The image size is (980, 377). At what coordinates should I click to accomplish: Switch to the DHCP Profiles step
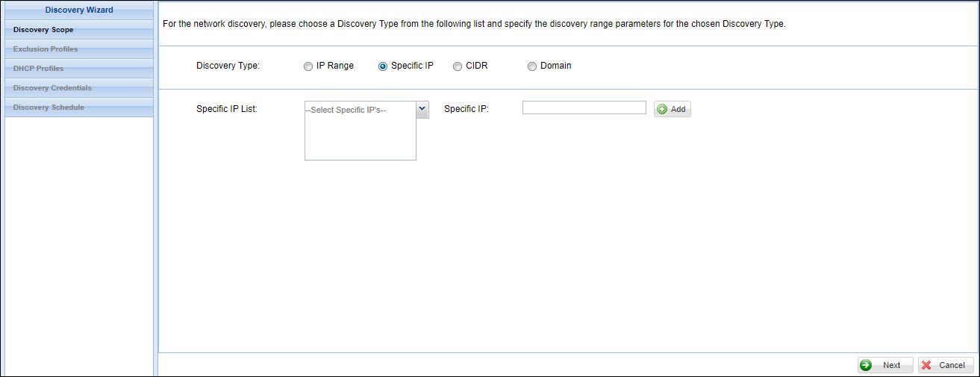tap(39, 69)
